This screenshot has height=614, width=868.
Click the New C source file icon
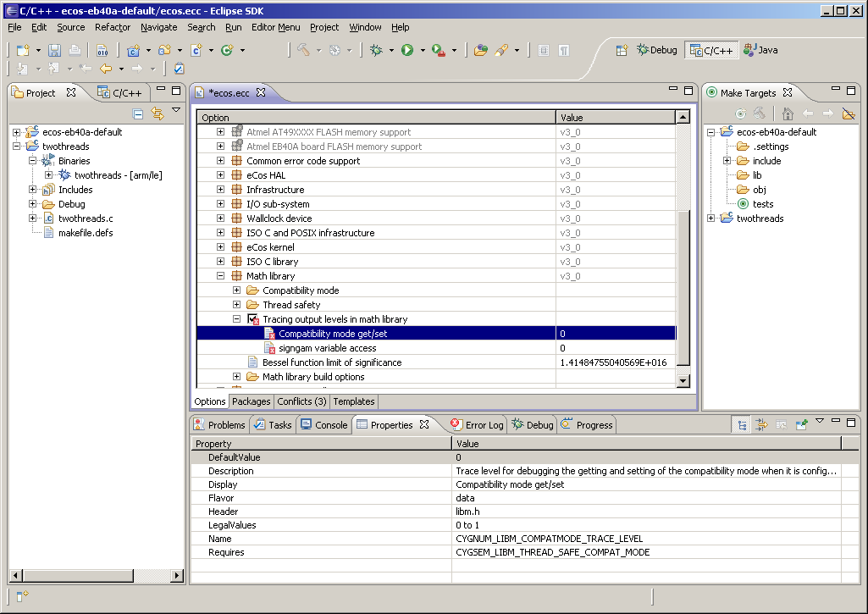(x=196, y=50)
